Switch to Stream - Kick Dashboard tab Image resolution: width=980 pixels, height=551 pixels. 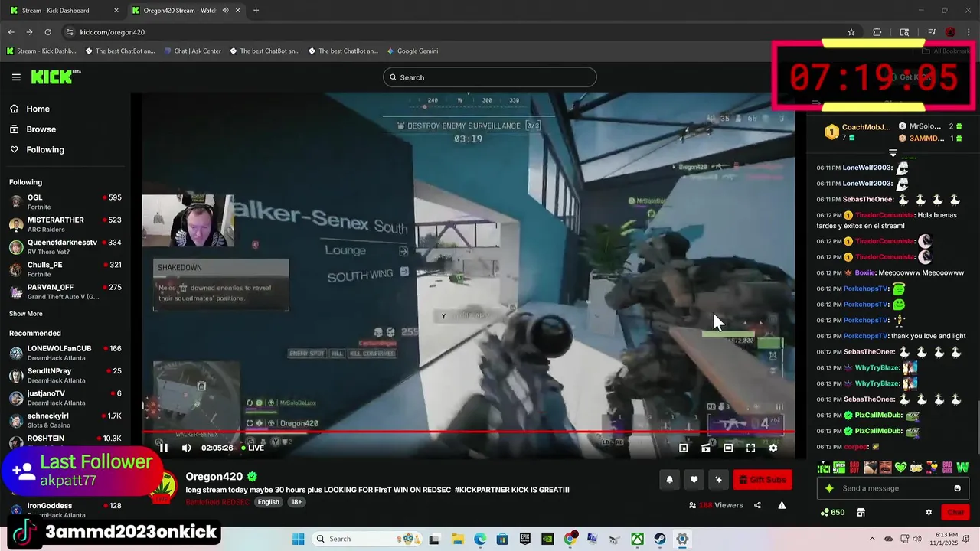coord(63,11)
